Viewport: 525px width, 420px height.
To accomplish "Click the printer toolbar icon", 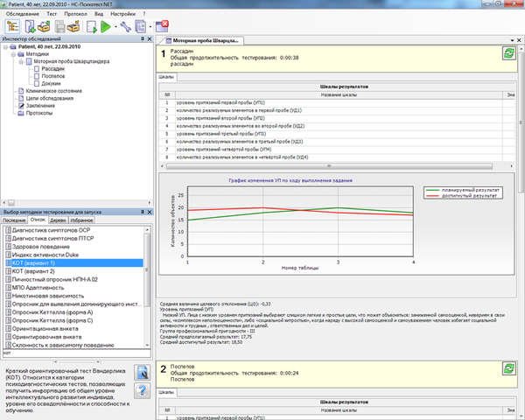I will coord(59,26).
